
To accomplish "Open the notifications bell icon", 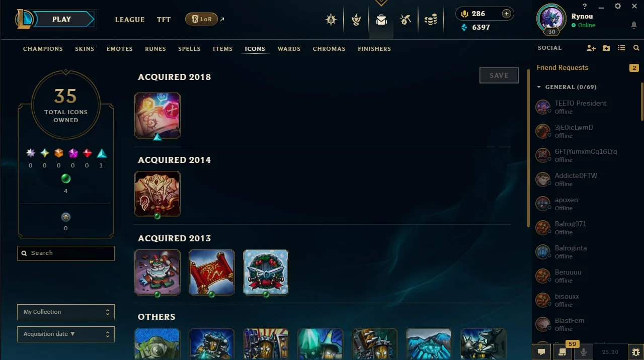I will click(634, 25).
